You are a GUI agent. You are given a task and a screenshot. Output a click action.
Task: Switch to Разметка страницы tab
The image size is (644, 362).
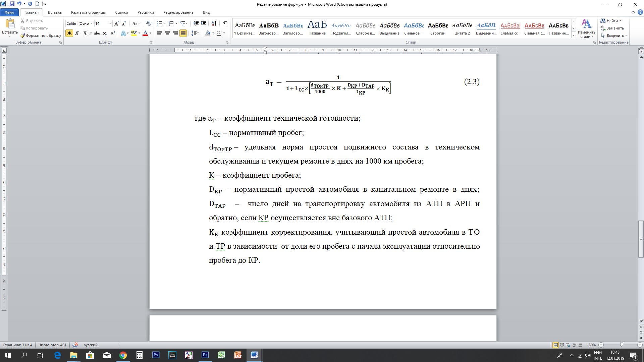point(88,12)
